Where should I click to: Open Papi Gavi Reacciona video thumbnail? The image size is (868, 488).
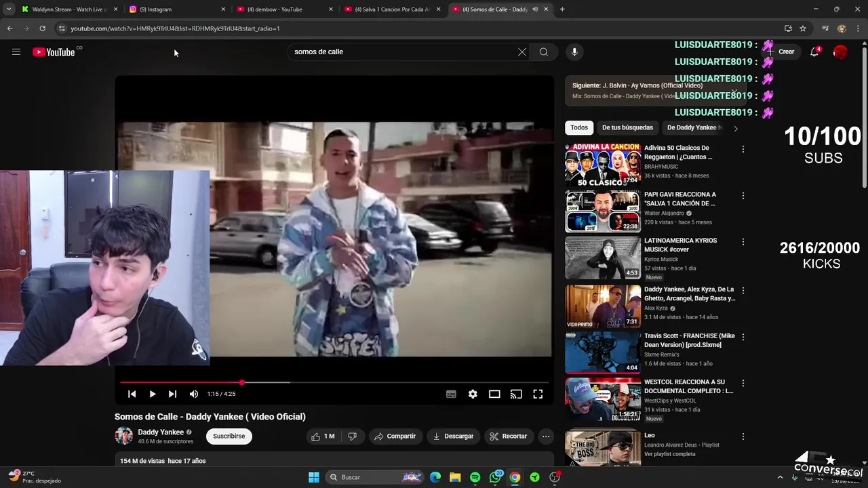[x=603, y=211]
